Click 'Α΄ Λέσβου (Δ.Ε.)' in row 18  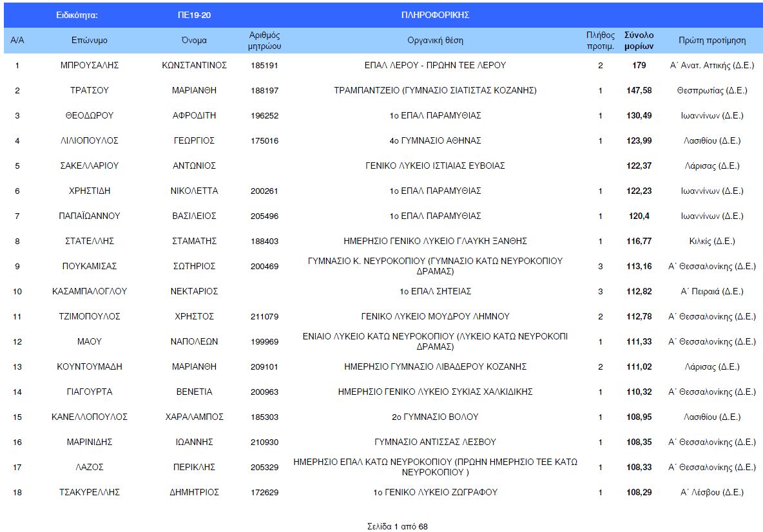pyautogui.click(x=711, y=493)
